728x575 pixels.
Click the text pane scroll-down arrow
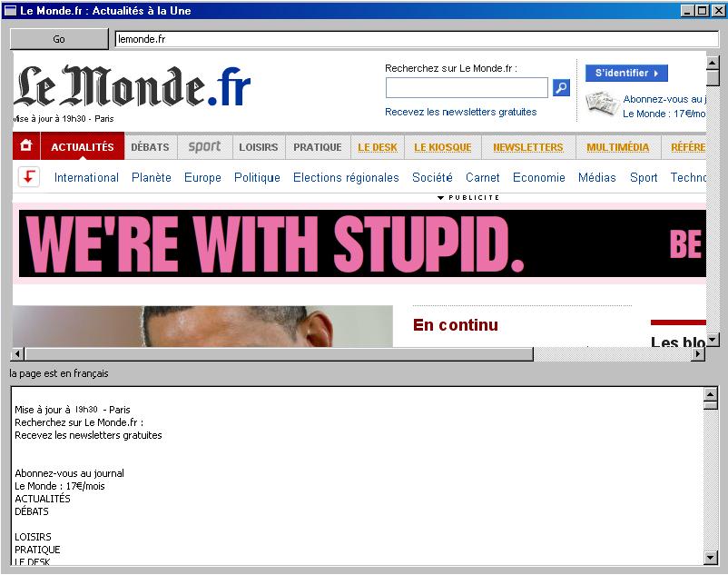tap(711, 558)
